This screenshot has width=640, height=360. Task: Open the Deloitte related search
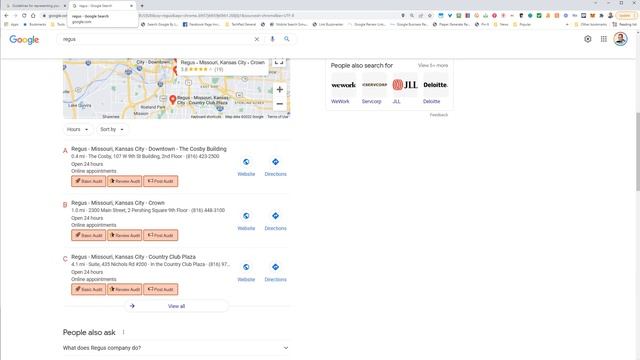[435, 89]
